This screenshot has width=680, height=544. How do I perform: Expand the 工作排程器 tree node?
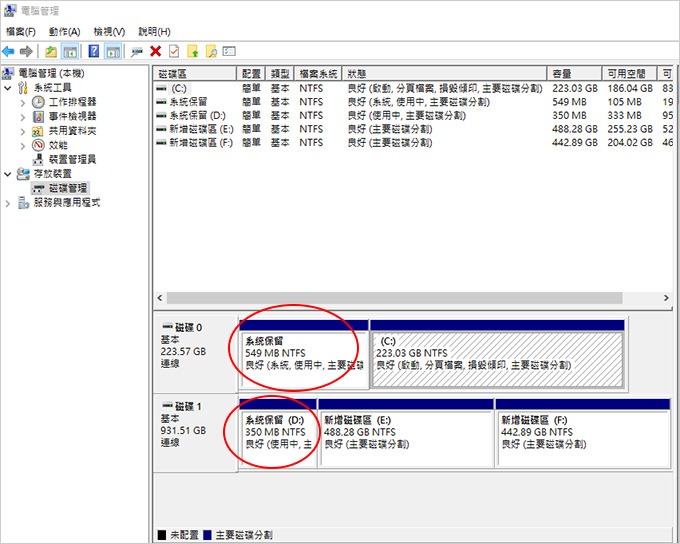pyautogui.click(x=23, y=103)
